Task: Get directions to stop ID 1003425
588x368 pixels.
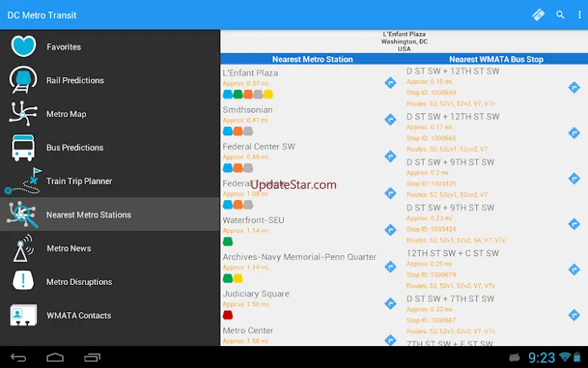Action: pyautogui.click(x=574, y=178)
